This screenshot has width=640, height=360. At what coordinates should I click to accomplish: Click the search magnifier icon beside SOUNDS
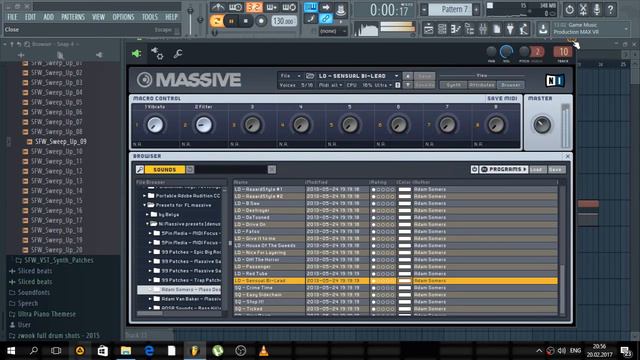pyautogui.click(x=140, y=169)
